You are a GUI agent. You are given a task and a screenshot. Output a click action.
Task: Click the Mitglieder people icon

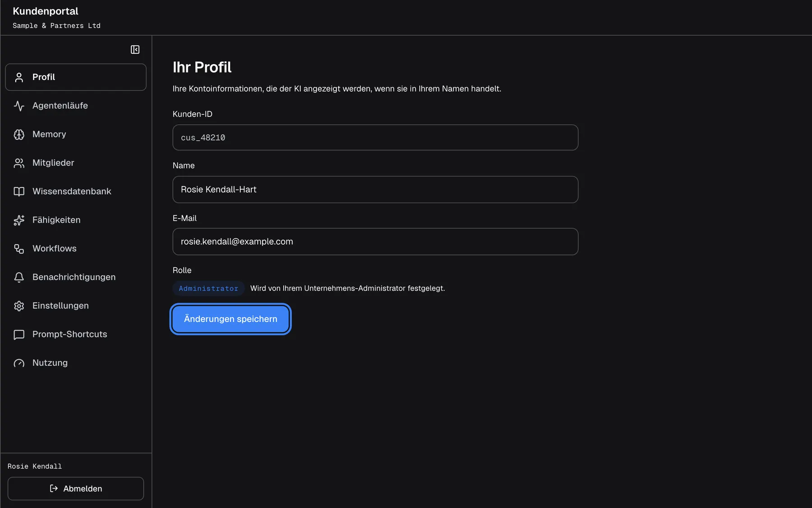coord(19,163)
